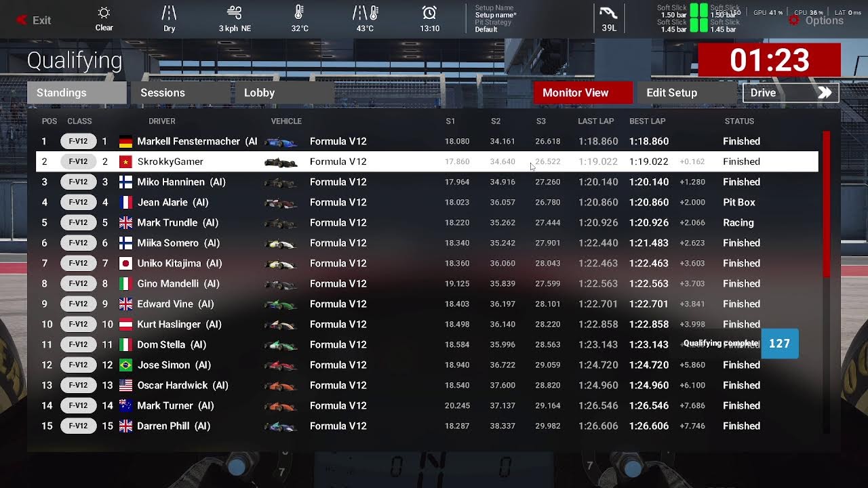Viewport: 868px width, 488px height.
Task: Open Edit Setup
Action: pos(686,93)
